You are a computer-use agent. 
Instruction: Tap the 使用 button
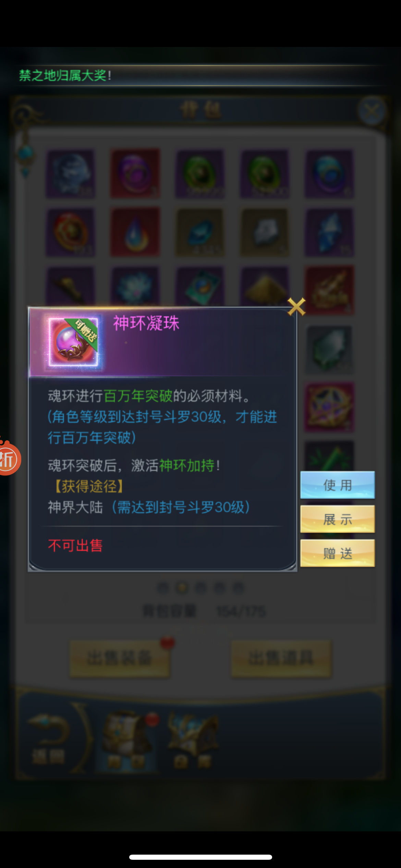(337, 485)
